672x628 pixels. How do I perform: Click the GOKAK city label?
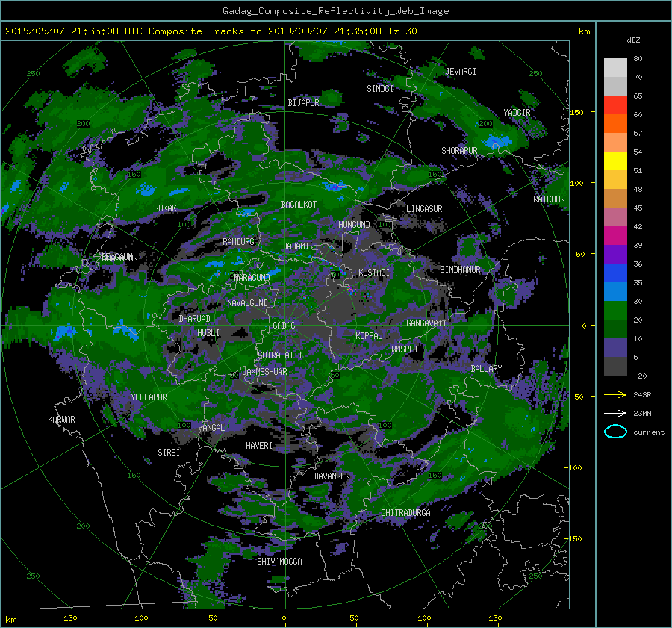click(166, 208)
